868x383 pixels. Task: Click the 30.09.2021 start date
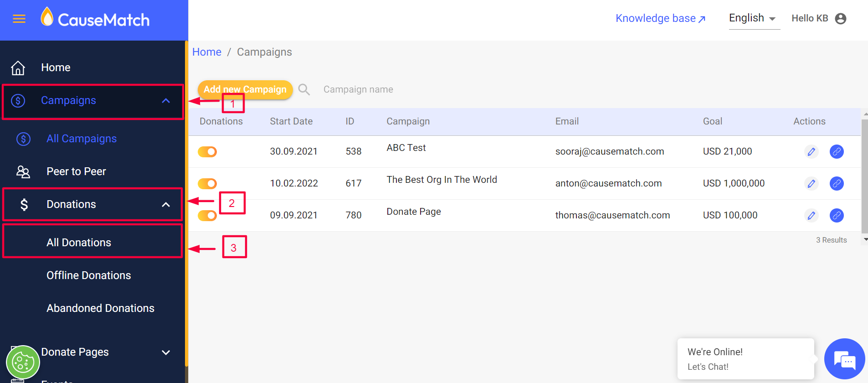pyautogui.click(x=293, y=151)
